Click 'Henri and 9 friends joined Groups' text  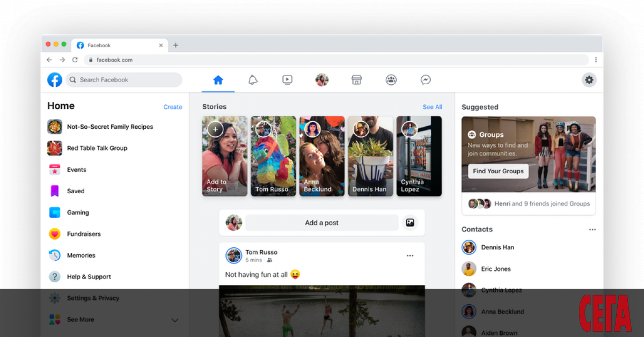(541, 204)
